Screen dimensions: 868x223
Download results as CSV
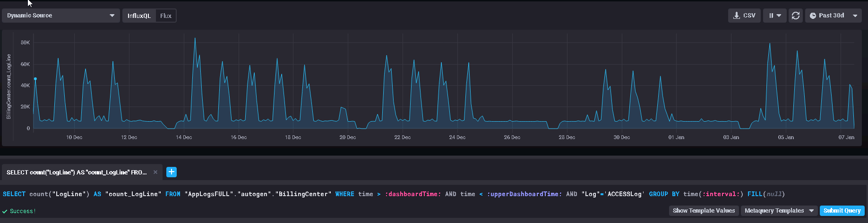744,16
